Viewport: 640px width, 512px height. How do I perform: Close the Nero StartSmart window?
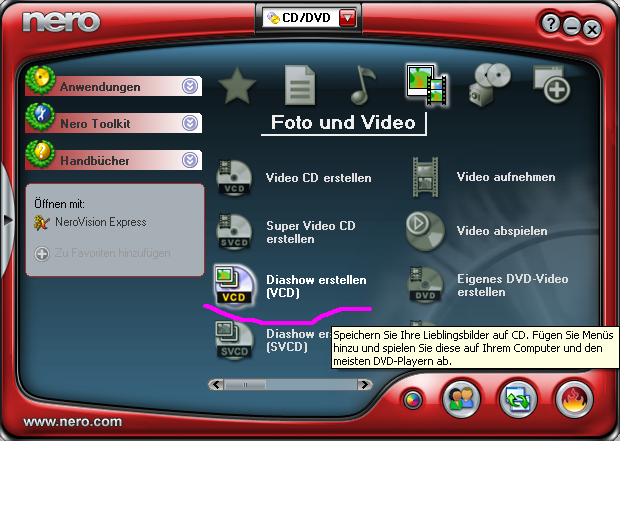[591, 29]
